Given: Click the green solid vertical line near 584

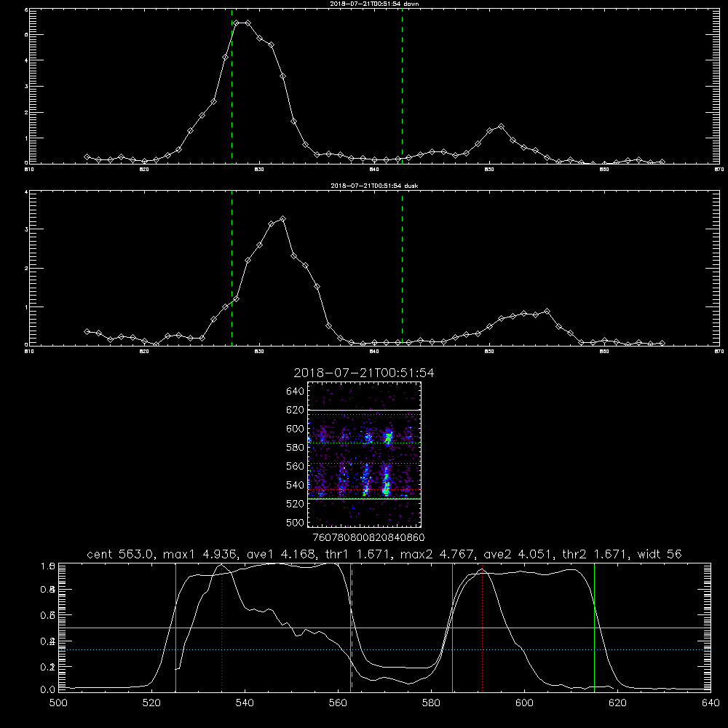Looking at the screenshot, I should (x=453, y=627).
